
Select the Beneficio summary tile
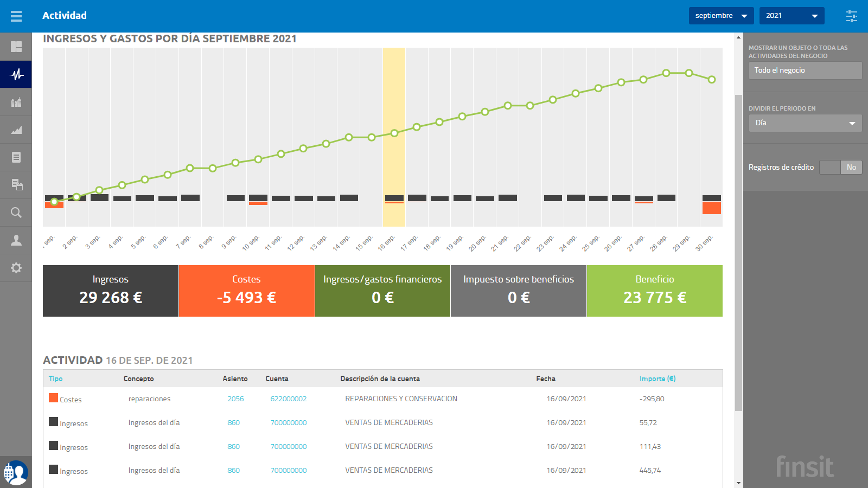tap(655, 291)
